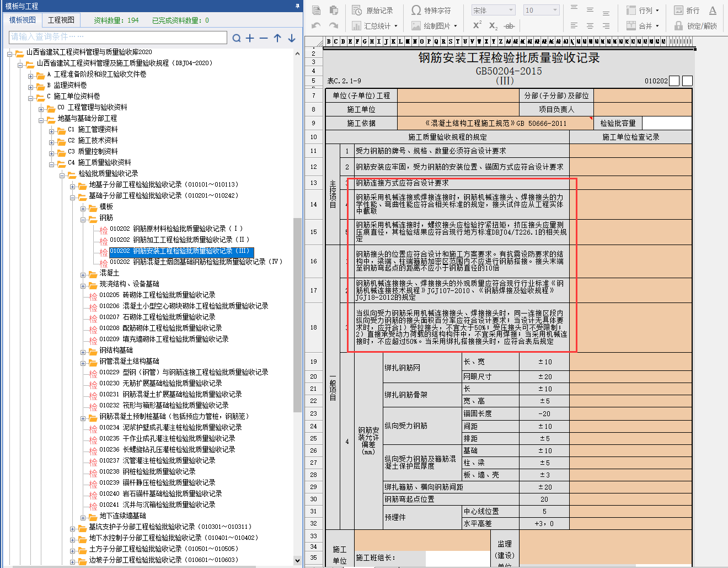The image size is (728, 568).
Task: Click the minus remove icon beside search
Action: (x=264, y=38)
